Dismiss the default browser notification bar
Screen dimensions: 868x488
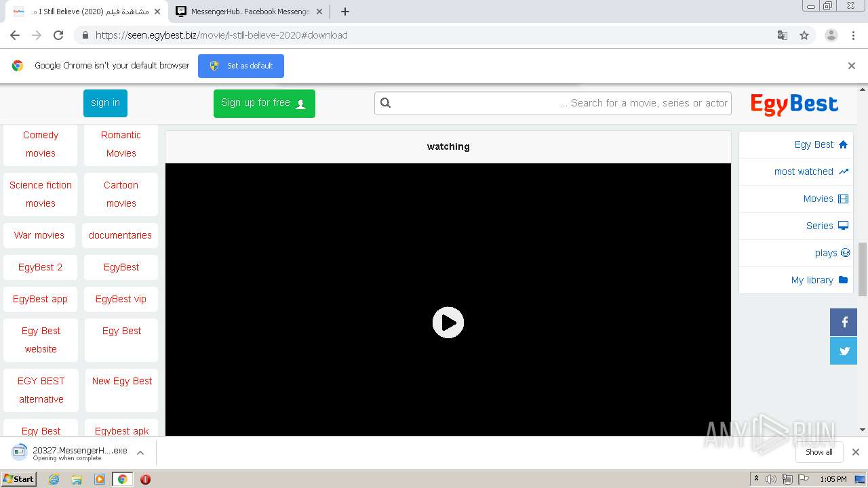point(852,66)
